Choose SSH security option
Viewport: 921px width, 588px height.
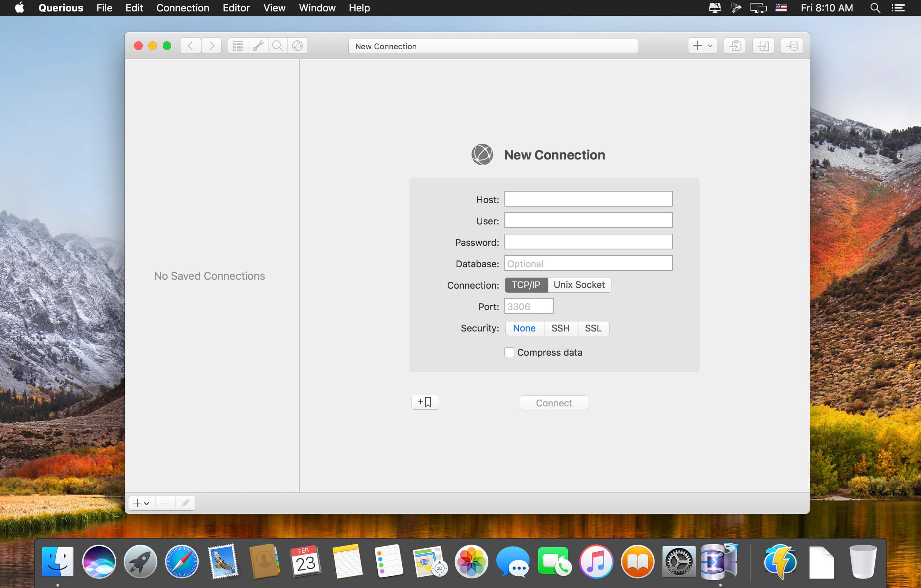[x=560, y=328]
